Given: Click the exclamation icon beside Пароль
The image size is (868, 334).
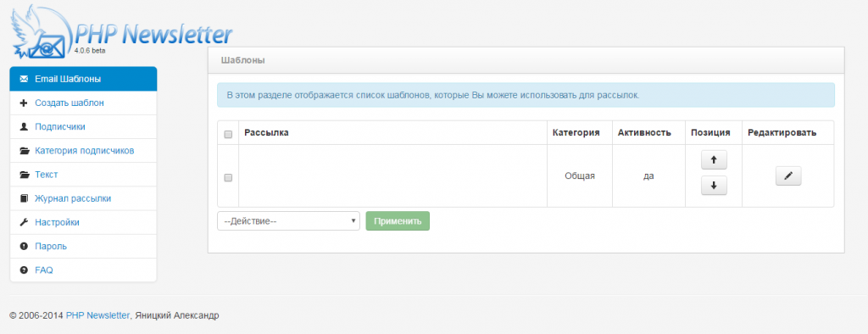Looking at the screenshot, I should point(24,246).
